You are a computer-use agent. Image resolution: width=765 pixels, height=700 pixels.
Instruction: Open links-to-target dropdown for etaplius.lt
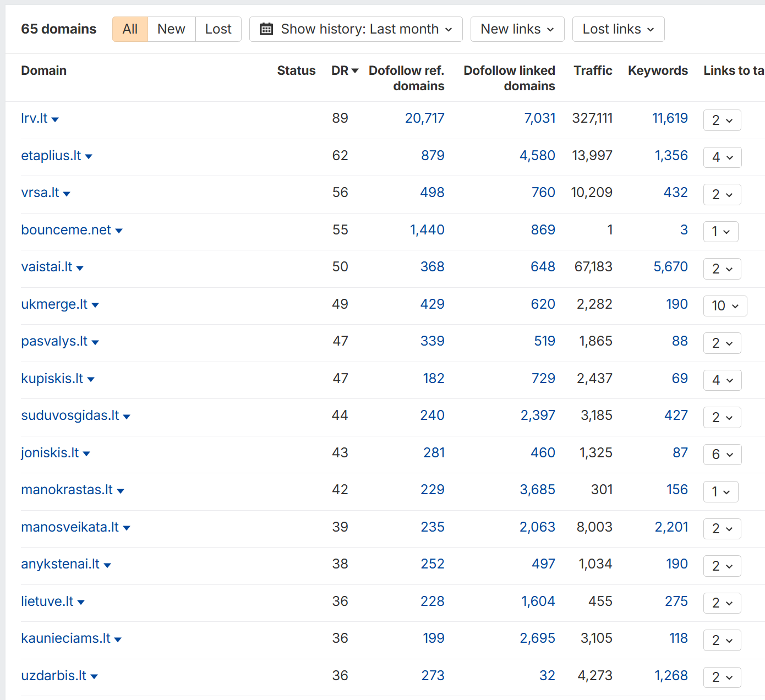pyautogui.click(x=722, y=157)
